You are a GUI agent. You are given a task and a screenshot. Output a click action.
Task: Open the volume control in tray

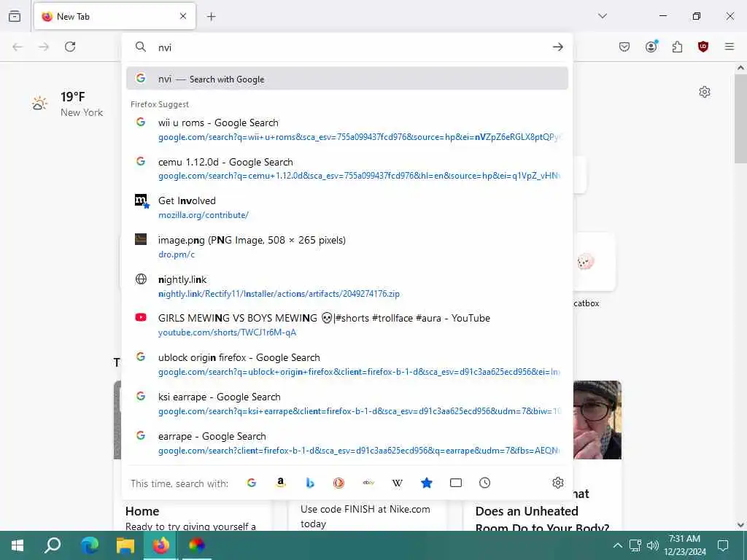coord(653,545)
